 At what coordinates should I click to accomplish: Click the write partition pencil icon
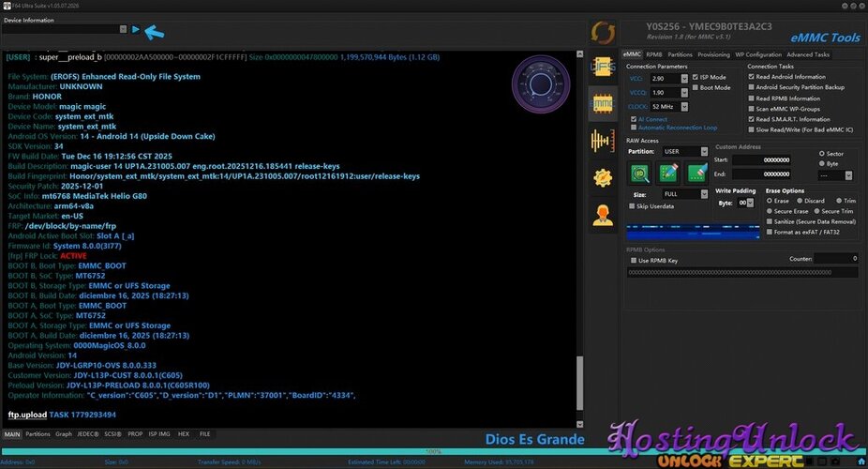668,174
